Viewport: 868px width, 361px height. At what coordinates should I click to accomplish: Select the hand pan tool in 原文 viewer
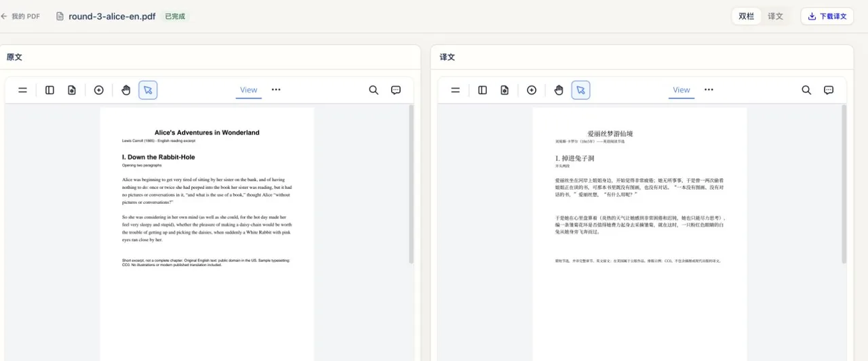[x=126, y=90]
